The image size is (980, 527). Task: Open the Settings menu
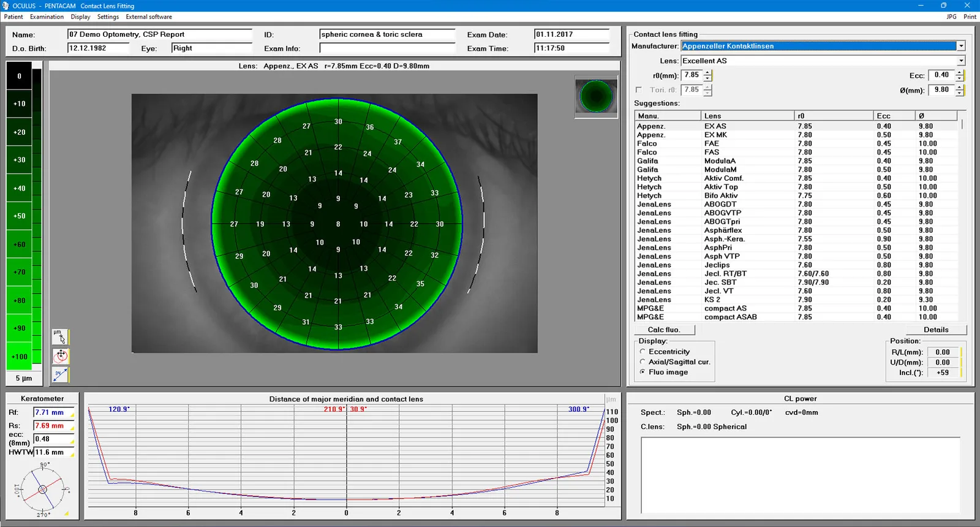pyautogui.click(x=108, y=17)
